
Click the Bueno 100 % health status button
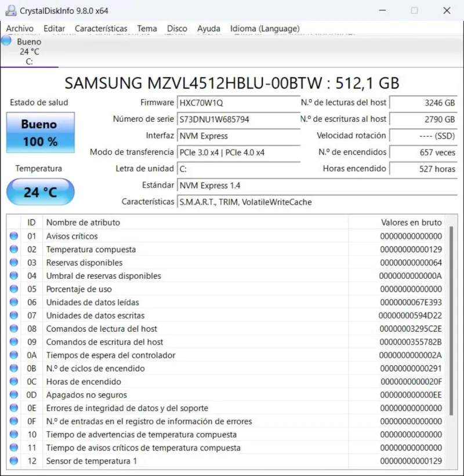point(41,133)
